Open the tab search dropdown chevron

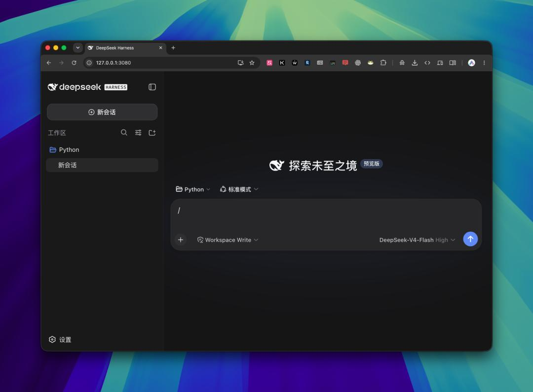(78, 48)
